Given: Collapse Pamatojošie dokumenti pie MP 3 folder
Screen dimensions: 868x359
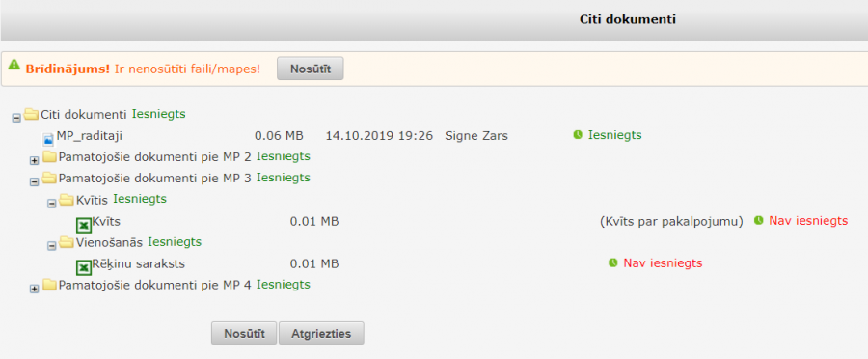Looking at the screenshot, I should [35, 181].
